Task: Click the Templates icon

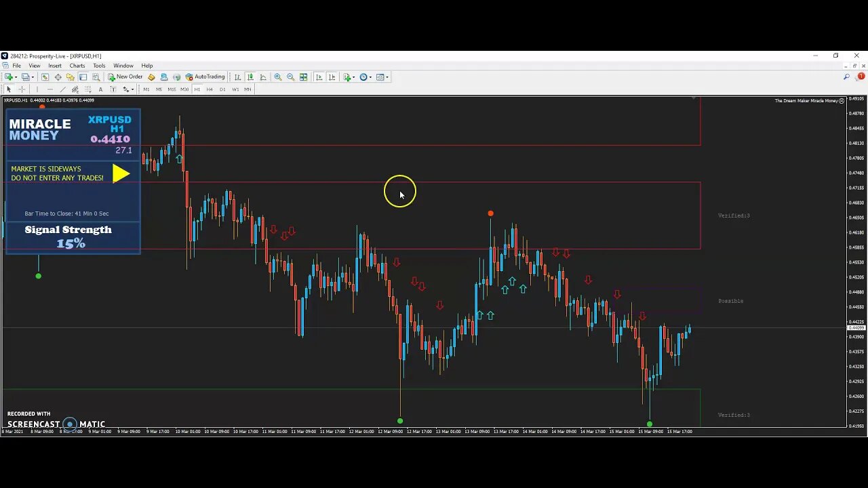Action: (x=380, y=77)
